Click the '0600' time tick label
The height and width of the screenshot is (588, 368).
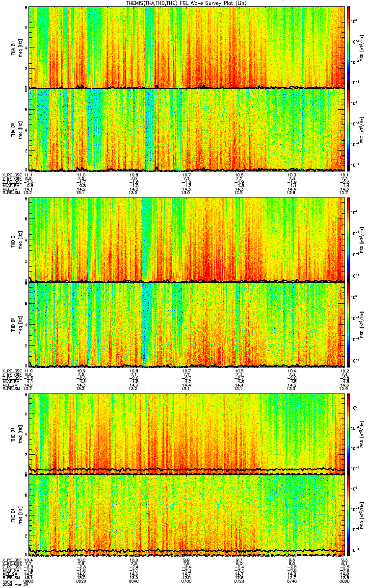[29, 581]
